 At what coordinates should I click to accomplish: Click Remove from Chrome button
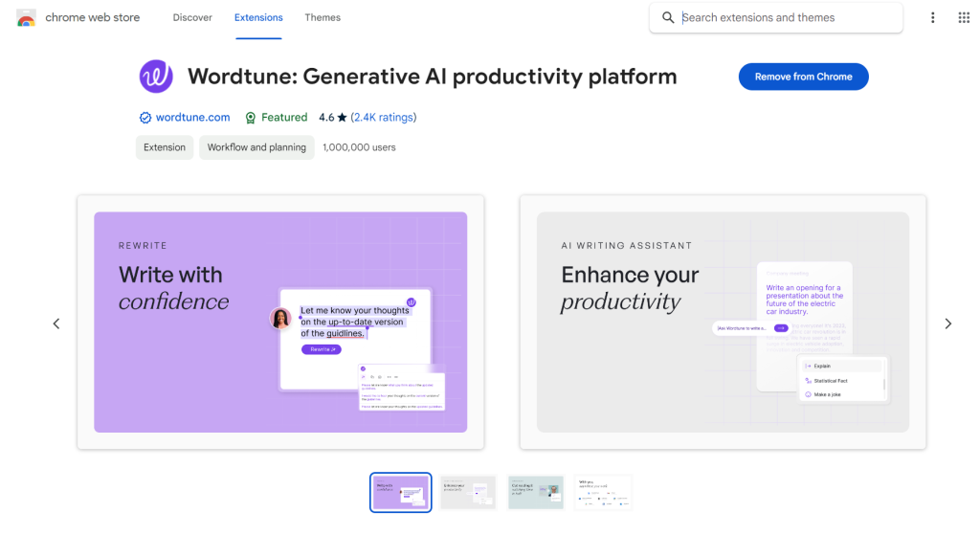point(803,77)
